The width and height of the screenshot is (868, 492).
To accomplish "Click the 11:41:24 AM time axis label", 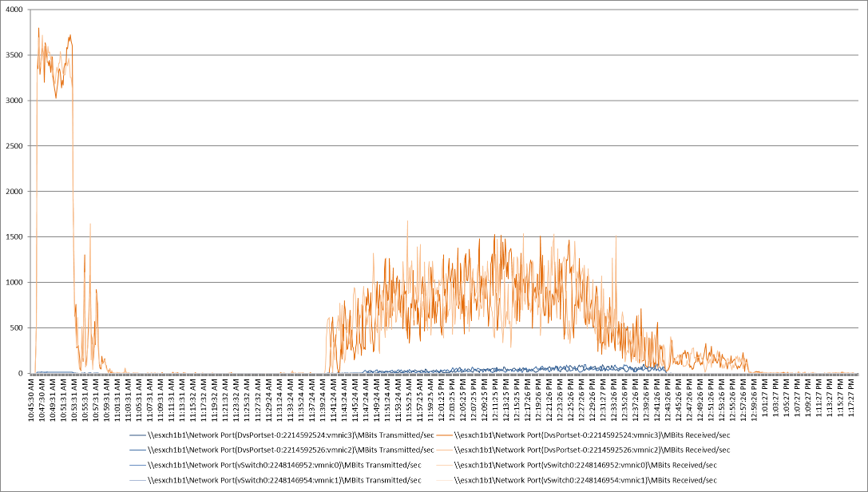I will point(335,398).
